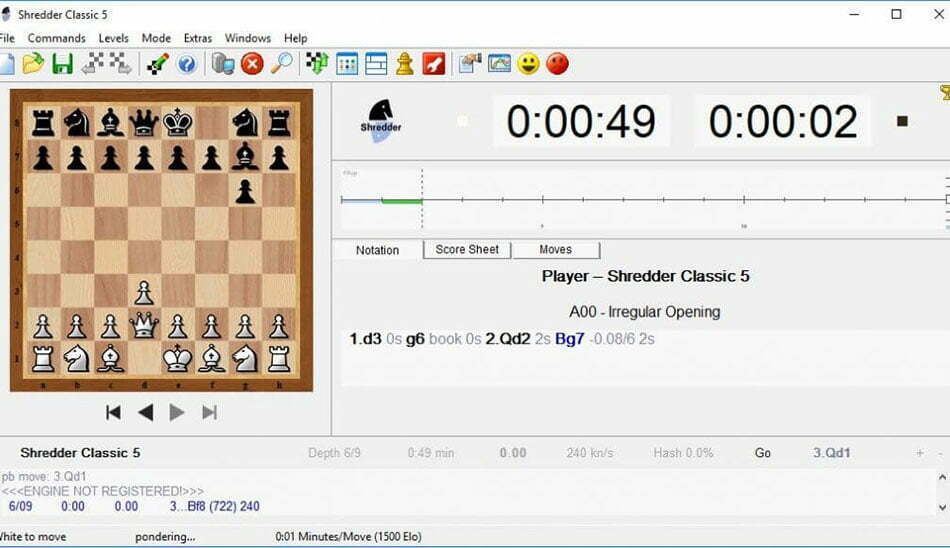The width and height of the screenshot is (950, 548).
Task: Click the dashed marker on evaluation graph
Action: coord(422,199)
